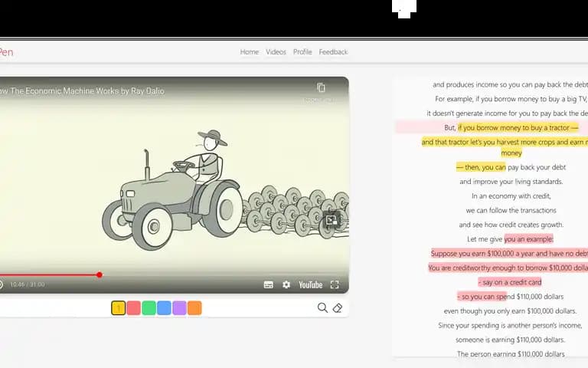The image size is (588, 368).
Task: Click transcript line 'someone is earning $110,000 dollars.'
Action: pyautogui.click(x=511, y=340)
